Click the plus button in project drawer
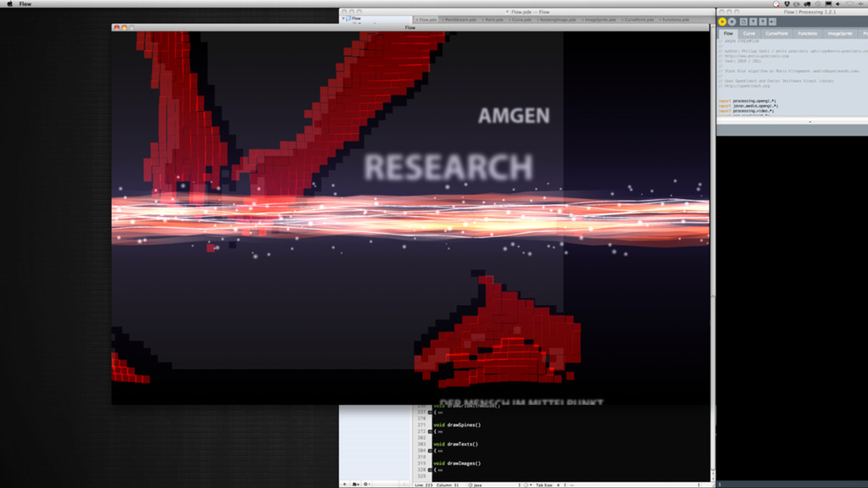868x488 pixels. [344, 485]
